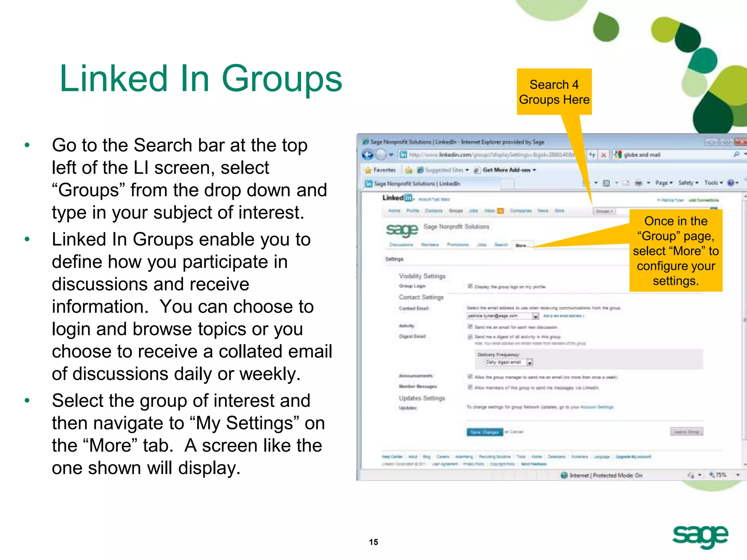747x560 pixels.
Task: Switch to group Discussions tab
Action: coord(401,245)
